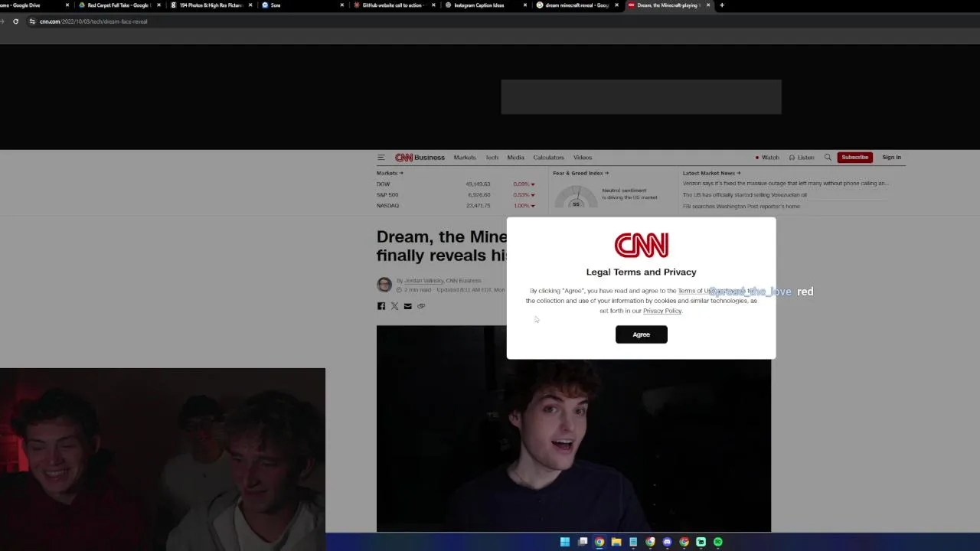Click the browser reload icon
980x551 pixels.
click(15, 21)
